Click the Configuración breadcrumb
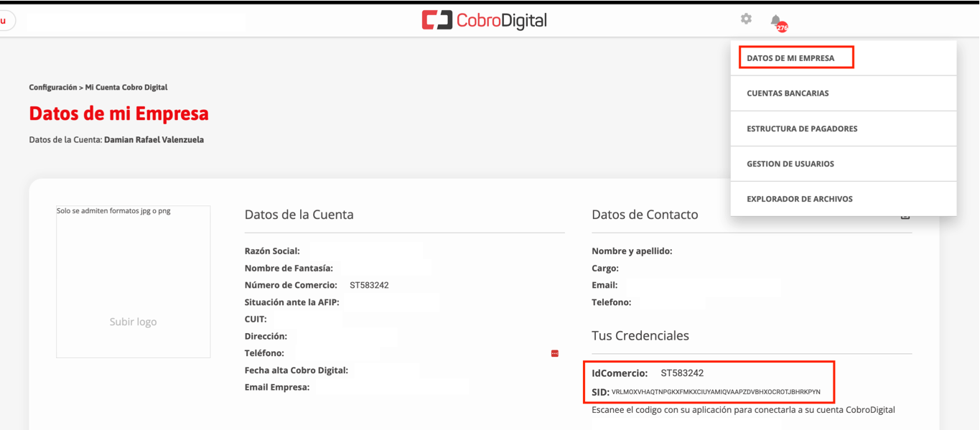Screen dimensions: 980x430 click(52, 87)
